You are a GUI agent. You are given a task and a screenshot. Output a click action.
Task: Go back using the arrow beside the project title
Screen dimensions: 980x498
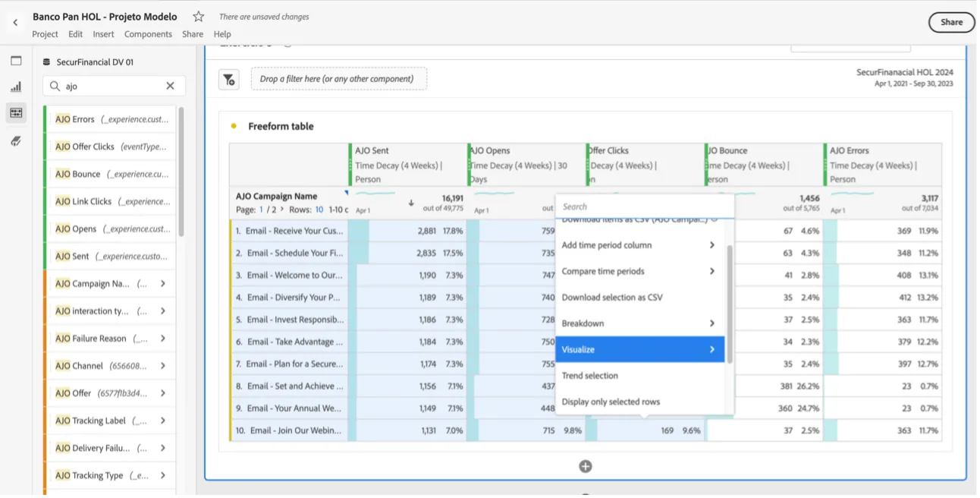pos(15,23)
